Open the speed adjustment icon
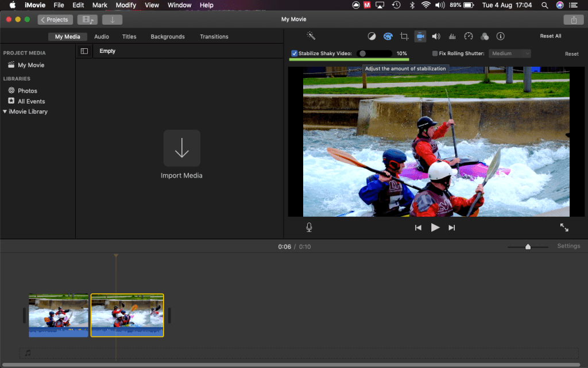The height and width of the screenshot is (368, 588). point(469,36)
